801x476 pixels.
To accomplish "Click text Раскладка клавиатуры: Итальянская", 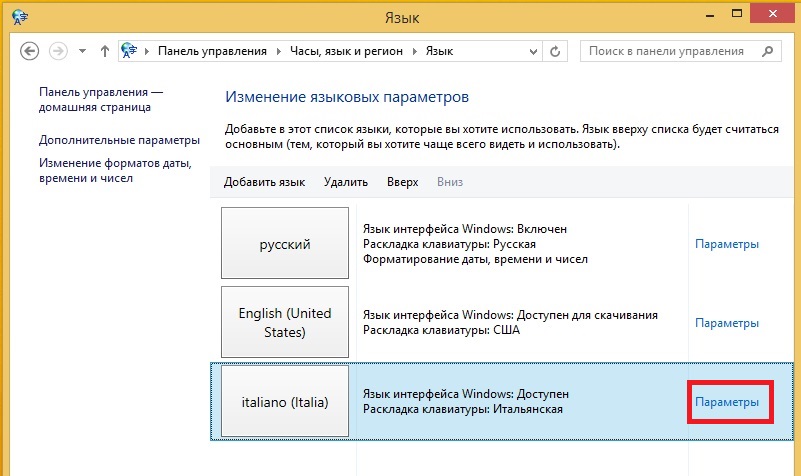I will click(463, 409).
